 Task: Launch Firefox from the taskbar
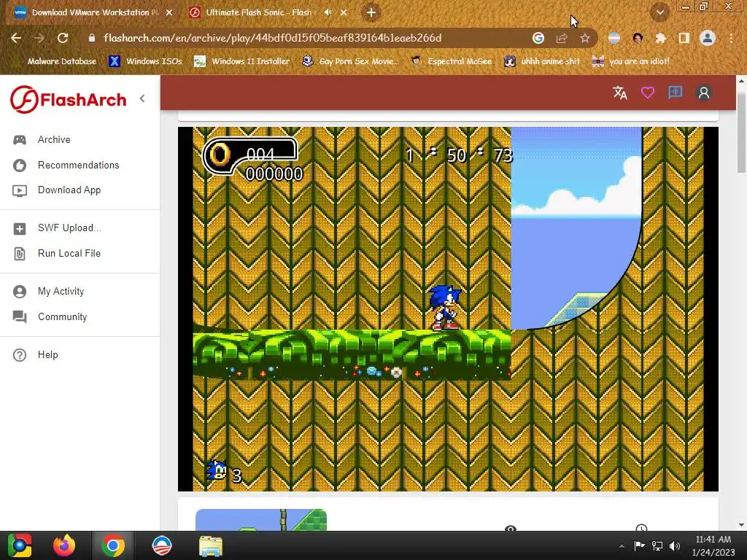pyautogui.click(x=64, y=545)
